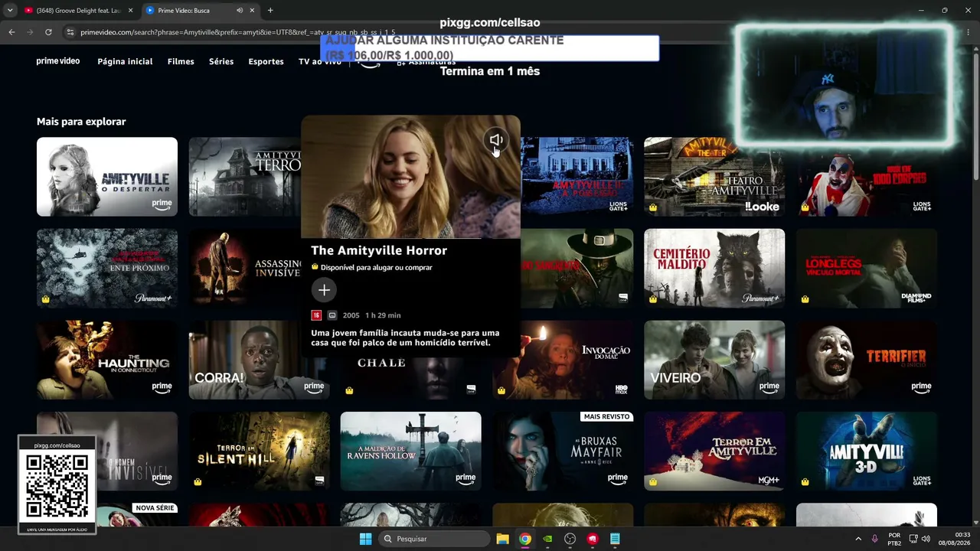Open Teatro Amityville thumbnail
Image resolution: width=980 pixels, height=551 pixels.
[x=714, y=177]
